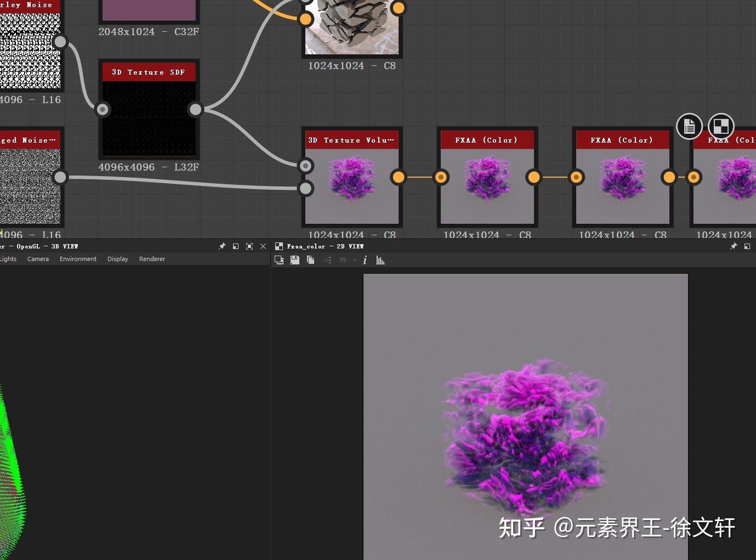Save the image in the 2D view toolbar
Screen dimensions: 756x560
(x=295, y=260)
